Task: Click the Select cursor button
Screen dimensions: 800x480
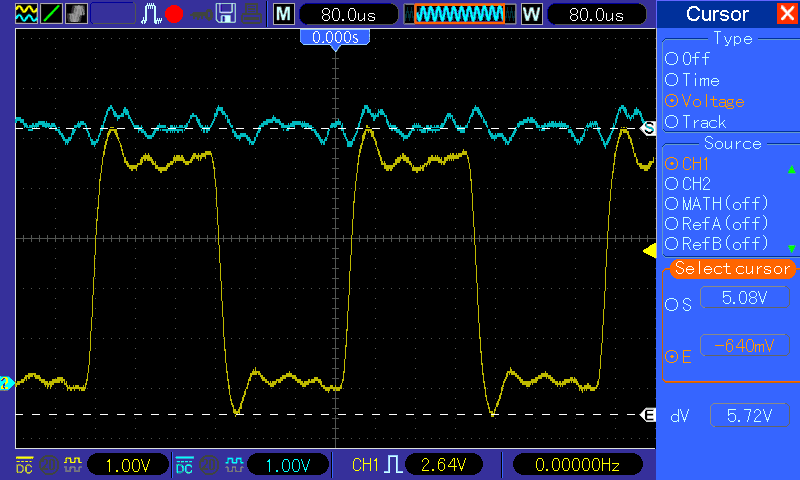Action: tap(732, 268)
